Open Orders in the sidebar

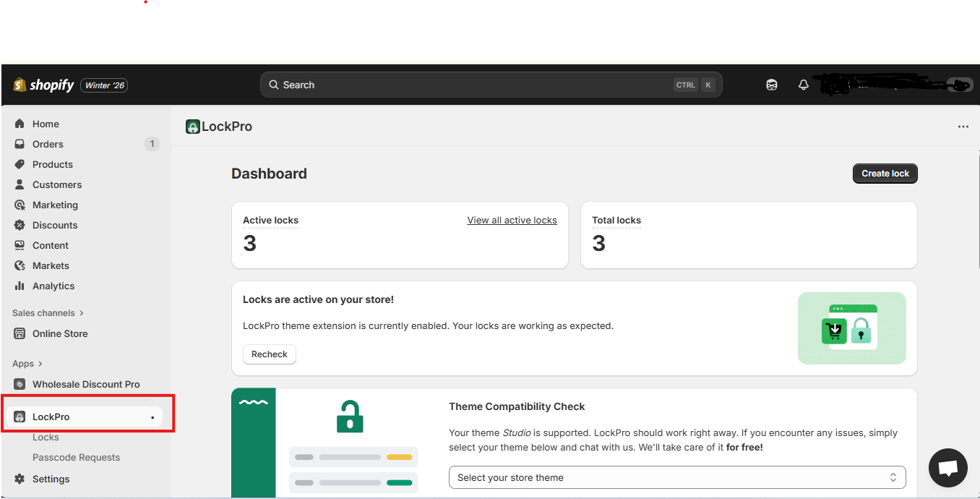(48, 144)
